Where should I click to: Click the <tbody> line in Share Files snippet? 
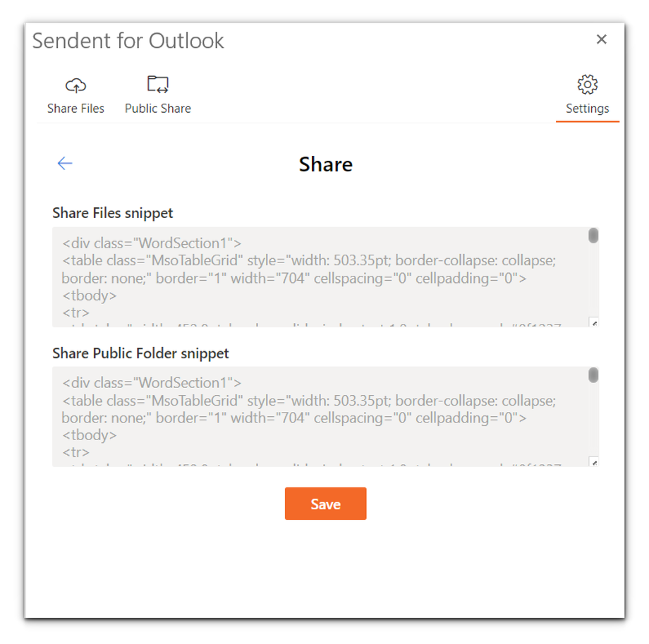[89, 296]
